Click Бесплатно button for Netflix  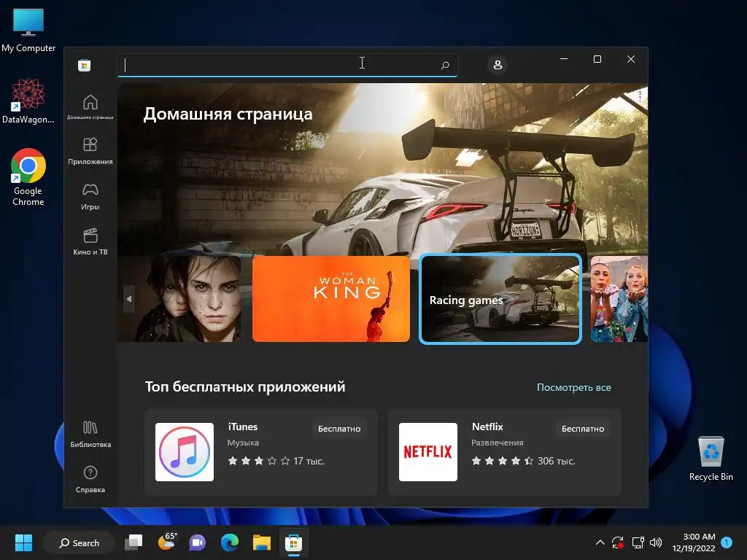pos(583,429)
